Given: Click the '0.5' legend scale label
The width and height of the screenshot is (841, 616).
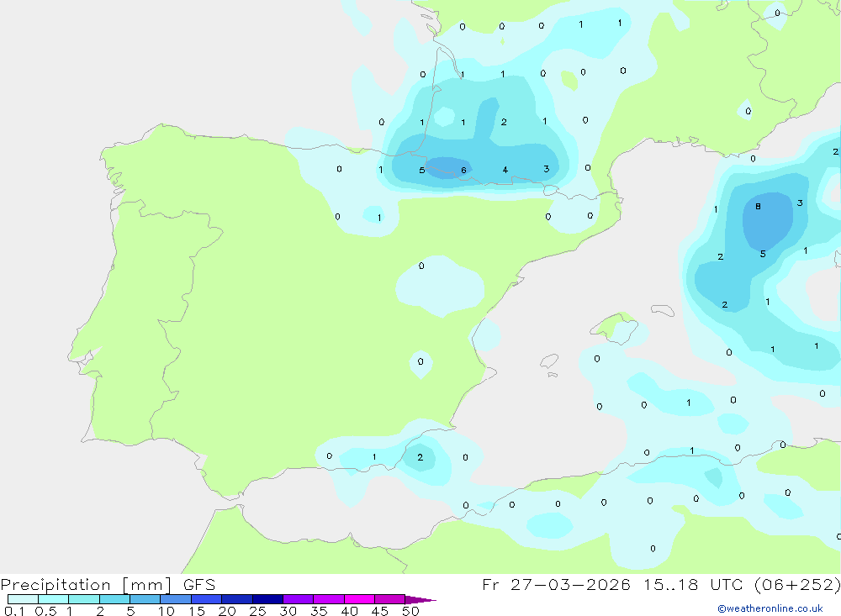Looking at the screenshot, I should [46, 611].
